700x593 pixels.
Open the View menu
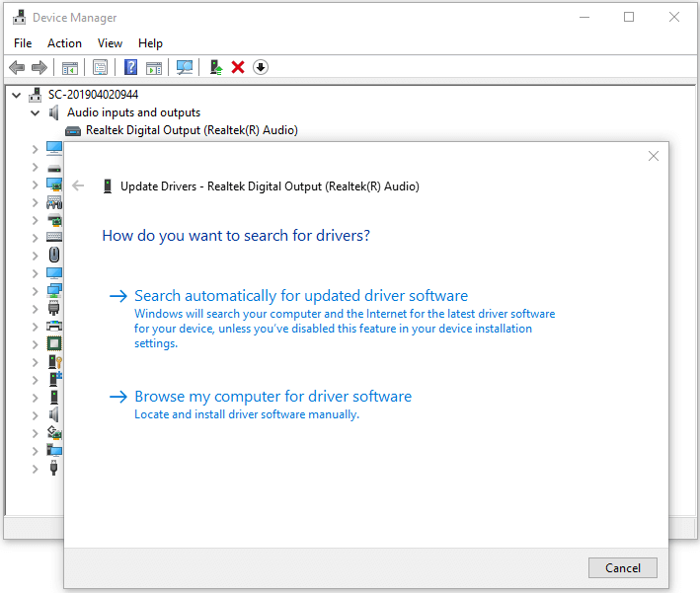coord(110,43)
